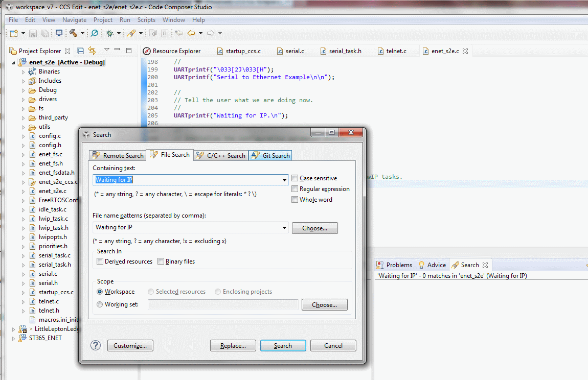Collapse the enet_s2e project node
The width and height of the screenshot is (588, 380).
pos(13,63)
